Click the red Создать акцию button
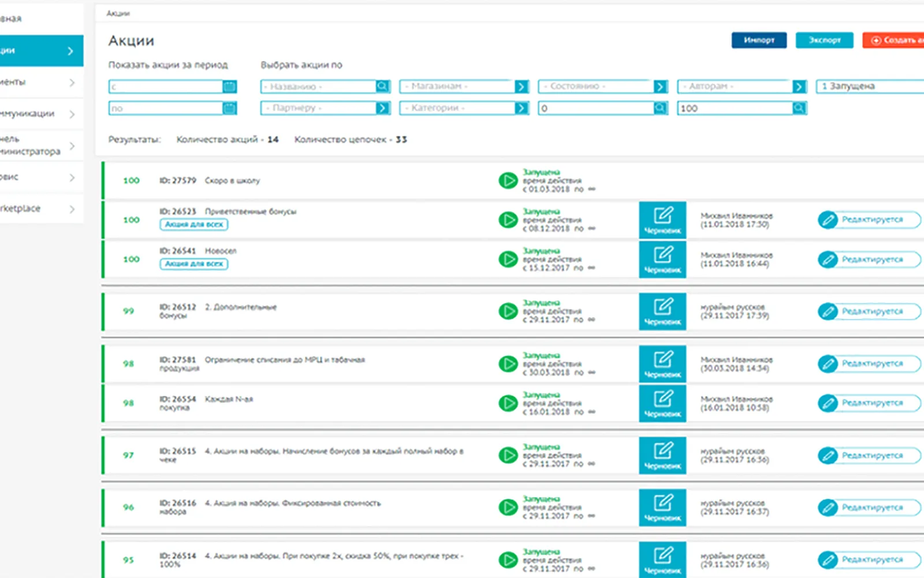This screenshot has width=924, height=578. (893, 40)
